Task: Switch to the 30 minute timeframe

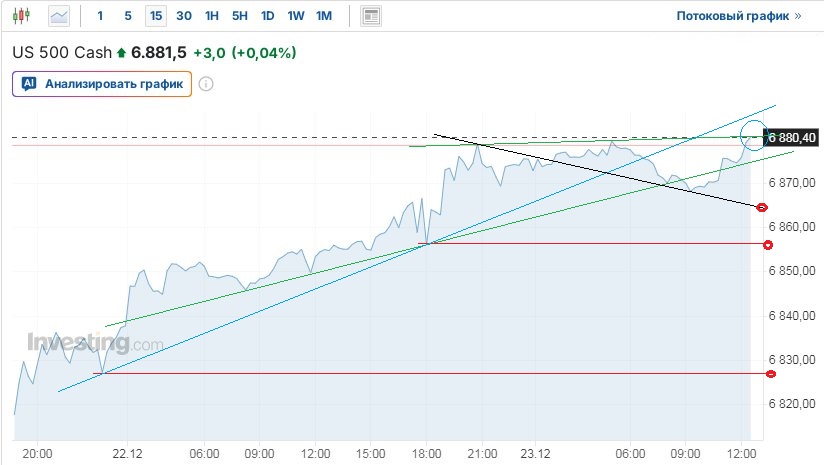Action: click(184, 16)
